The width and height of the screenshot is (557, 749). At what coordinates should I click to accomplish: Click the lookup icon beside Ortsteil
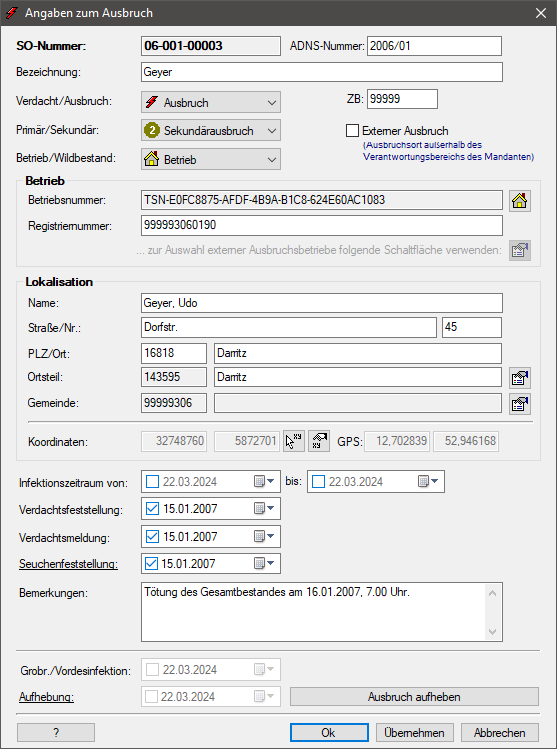520,378
